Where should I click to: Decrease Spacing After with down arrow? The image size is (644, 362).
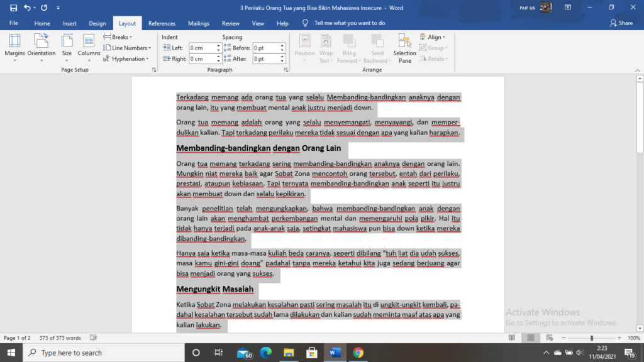(282, 61)
